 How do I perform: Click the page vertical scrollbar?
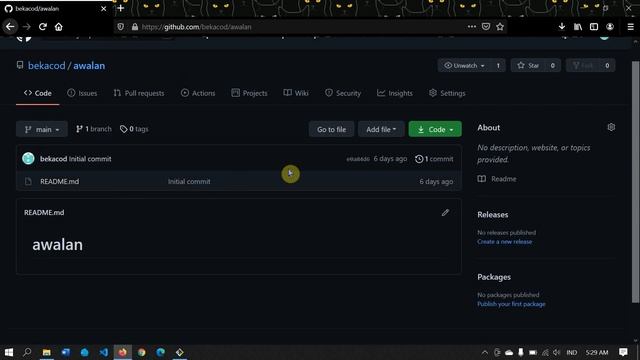click(635, 182)
